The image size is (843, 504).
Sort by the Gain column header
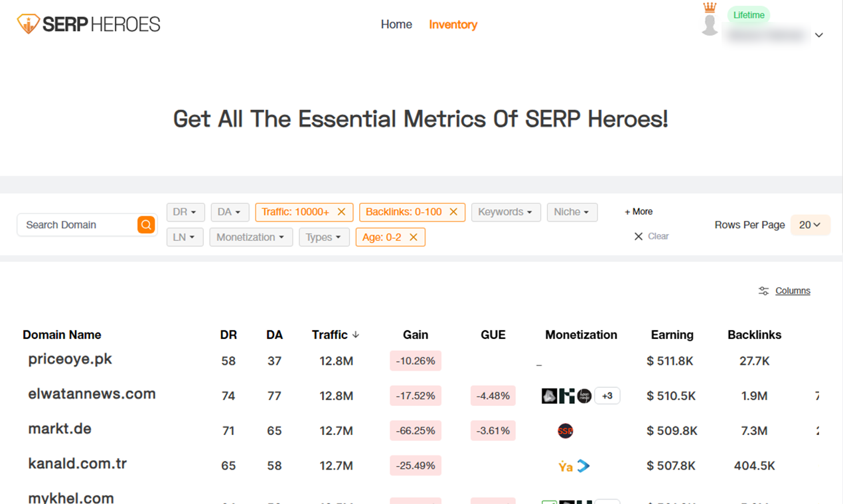(416, 335)
